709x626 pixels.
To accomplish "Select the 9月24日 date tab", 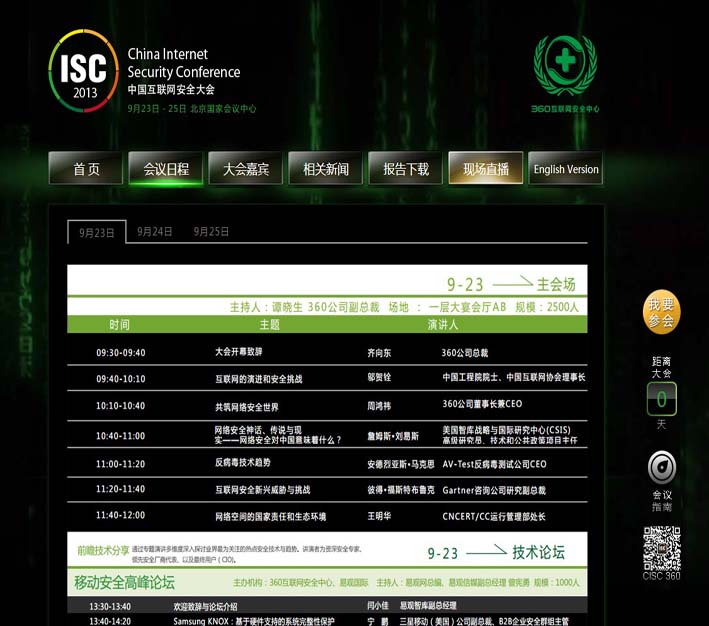I will (155, 232).
